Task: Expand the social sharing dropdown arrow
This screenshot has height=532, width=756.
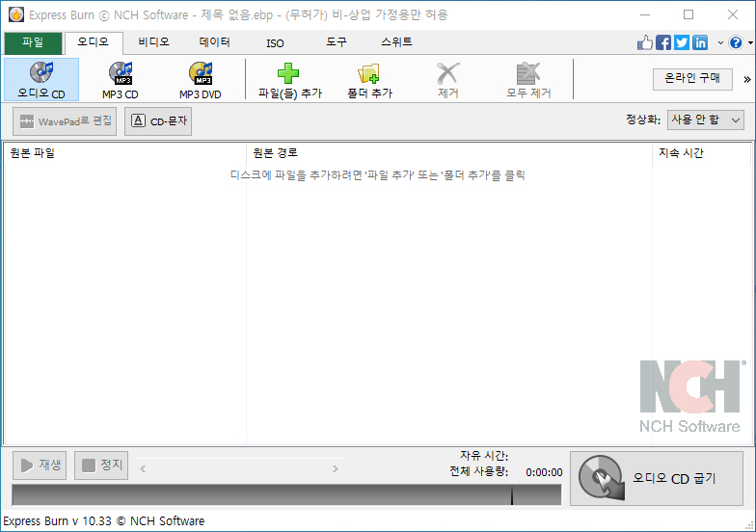Action: click(720, 42)
